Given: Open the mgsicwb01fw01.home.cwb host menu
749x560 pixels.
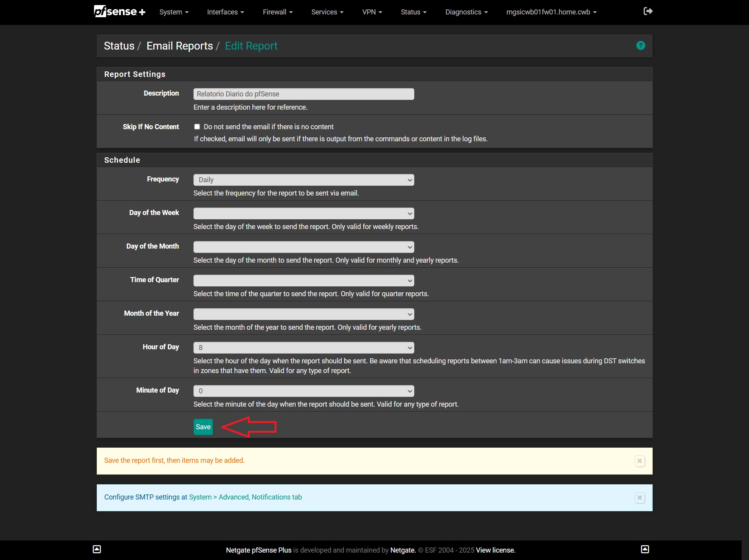Looking at the screenshot, I should tap(551, 12).
